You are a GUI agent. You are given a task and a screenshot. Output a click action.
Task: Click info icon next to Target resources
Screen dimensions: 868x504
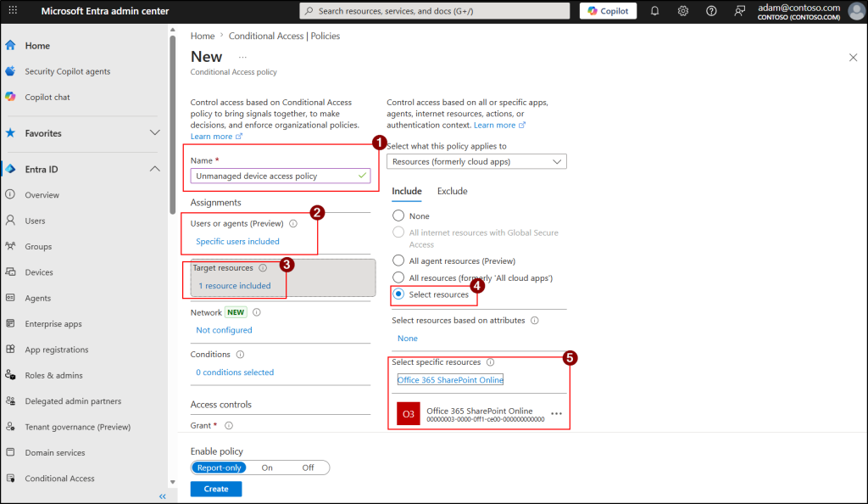(x=263, y=267)
